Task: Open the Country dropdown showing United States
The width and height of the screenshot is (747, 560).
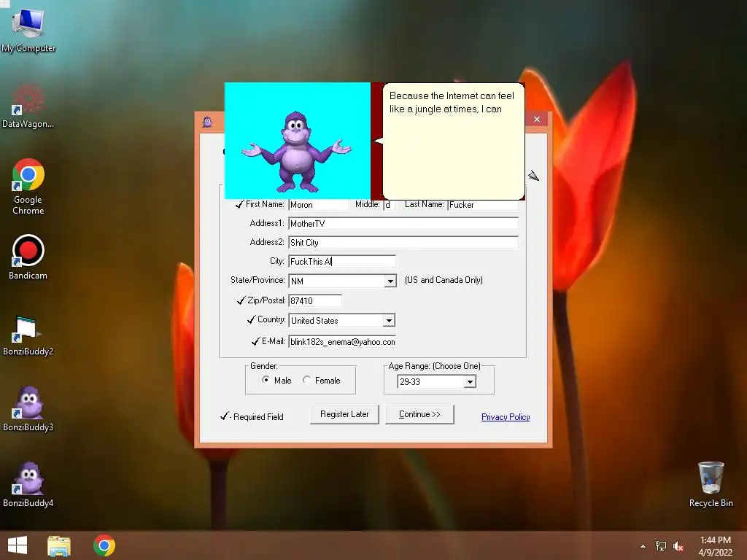Action: pos(390,321)
